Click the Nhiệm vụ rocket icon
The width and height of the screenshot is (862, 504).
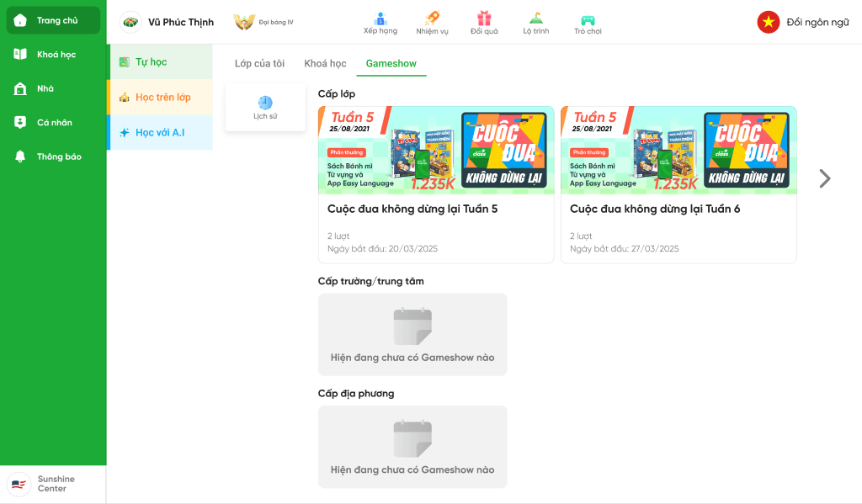tap(432, 19)
